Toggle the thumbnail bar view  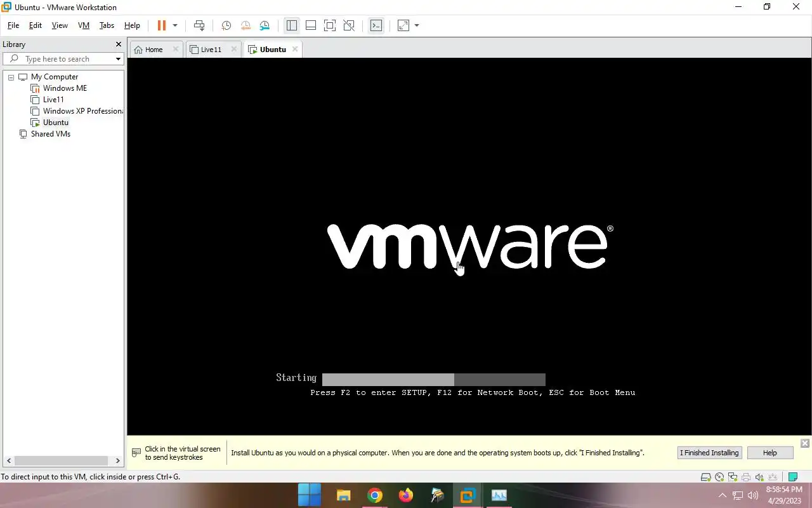[x=311, y=25]
